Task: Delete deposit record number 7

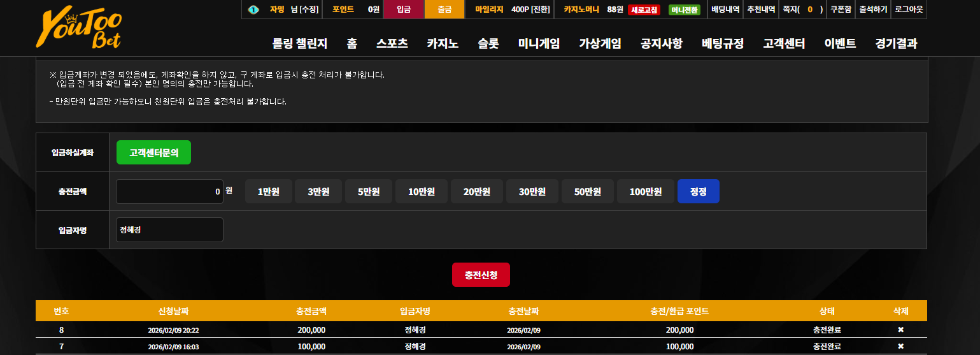Action: 900,347
